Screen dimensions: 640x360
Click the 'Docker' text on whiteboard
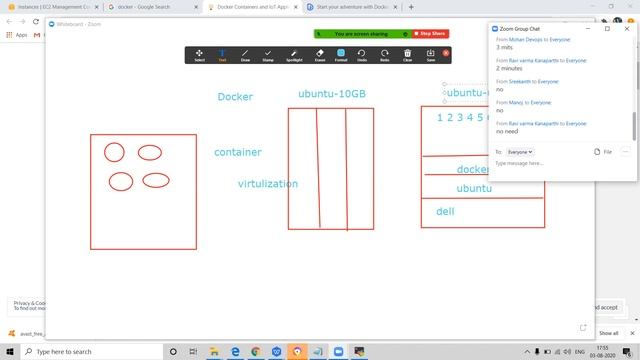[x=235, y=97]
